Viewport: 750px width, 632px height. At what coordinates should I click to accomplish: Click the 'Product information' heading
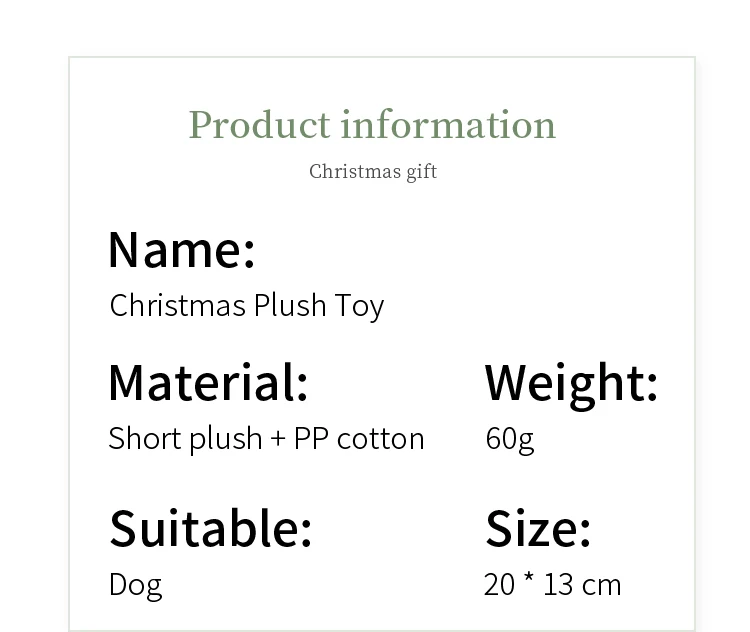[x=372, y=125]
